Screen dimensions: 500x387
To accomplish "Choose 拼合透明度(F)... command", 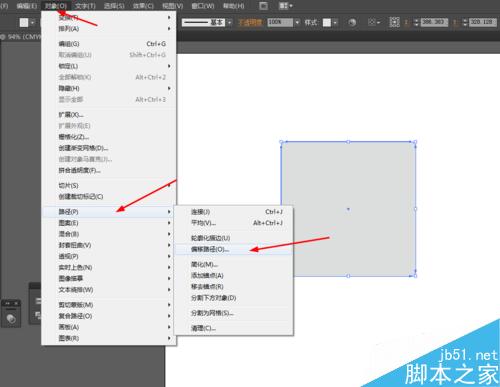I will point(109,170).
